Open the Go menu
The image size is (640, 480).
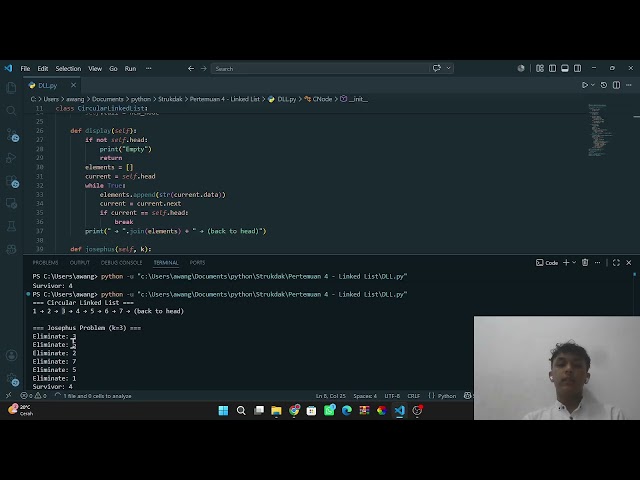pyautogui.click(x=113, y=69)
